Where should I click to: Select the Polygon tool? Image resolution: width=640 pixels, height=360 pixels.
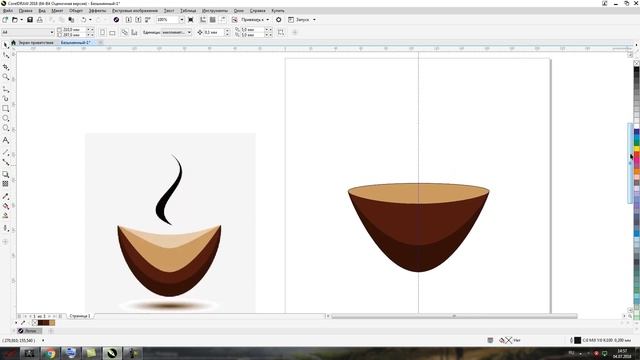5,128
